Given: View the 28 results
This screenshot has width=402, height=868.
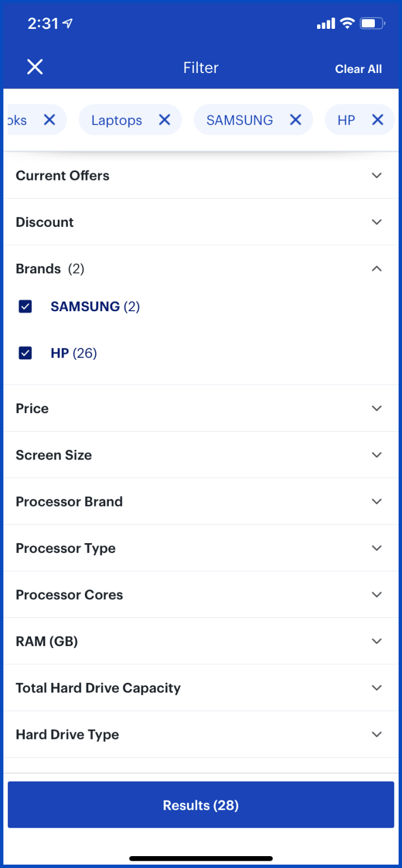Looking at the screenshot, I should pyautogui.click(x=201, y=805).
